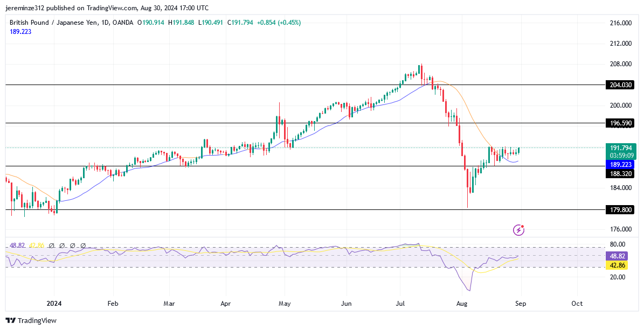
Task: Click the Aug date axis label
Action: (462, 304)
